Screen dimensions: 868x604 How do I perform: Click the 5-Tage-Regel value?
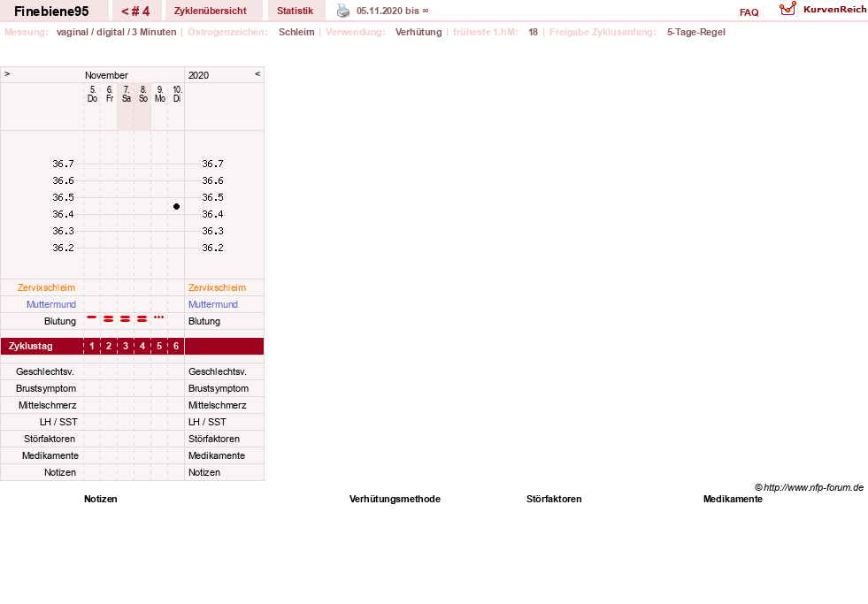(695, 32)
